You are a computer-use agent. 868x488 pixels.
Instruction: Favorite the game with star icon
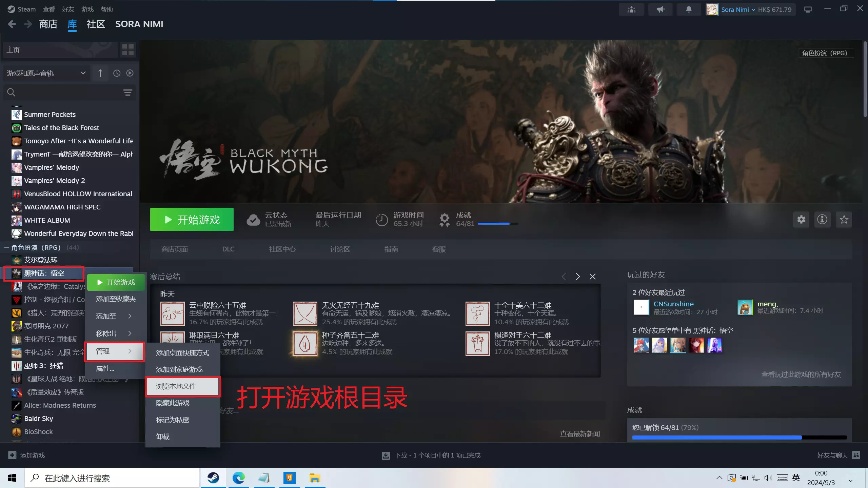(x=844, y=220)
